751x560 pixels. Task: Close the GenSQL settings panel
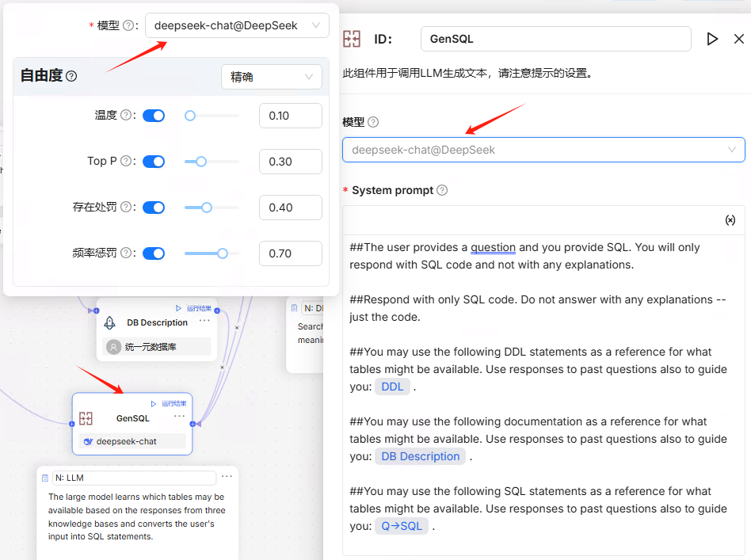(x=739, y=39)
